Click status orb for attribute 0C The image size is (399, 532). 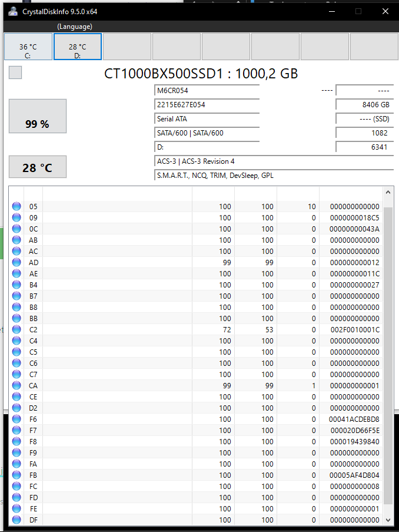pyautogui.click(x=16, y=229)
